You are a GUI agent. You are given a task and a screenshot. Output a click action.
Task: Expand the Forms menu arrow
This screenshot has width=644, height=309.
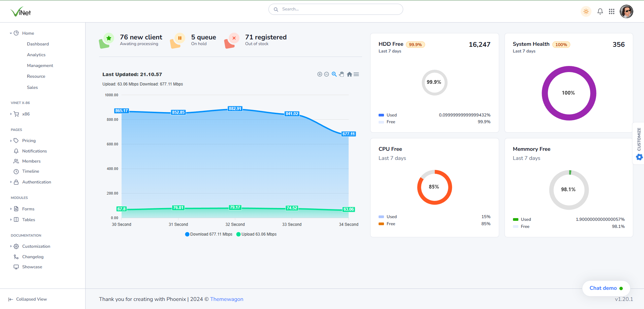(x=11, y=209)
